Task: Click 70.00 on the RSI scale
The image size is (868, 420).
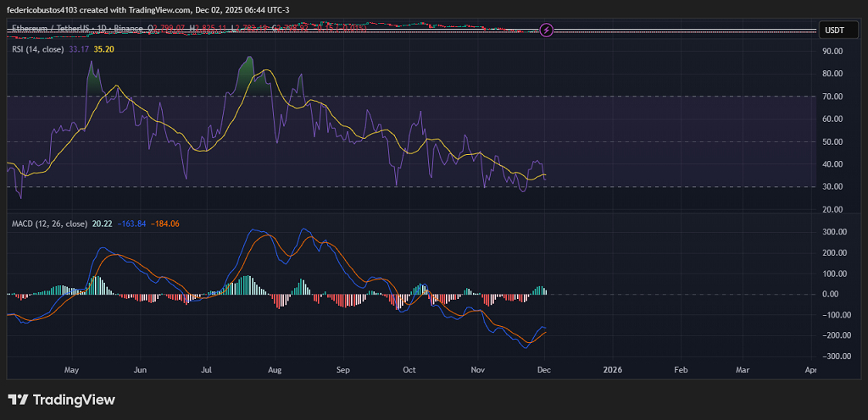Action: 832,97
